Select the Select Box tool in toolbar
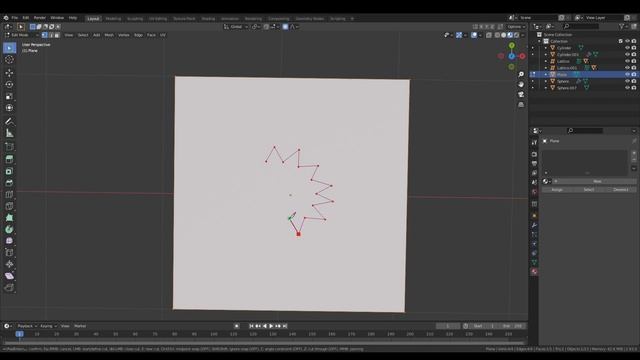 (9, 48)
